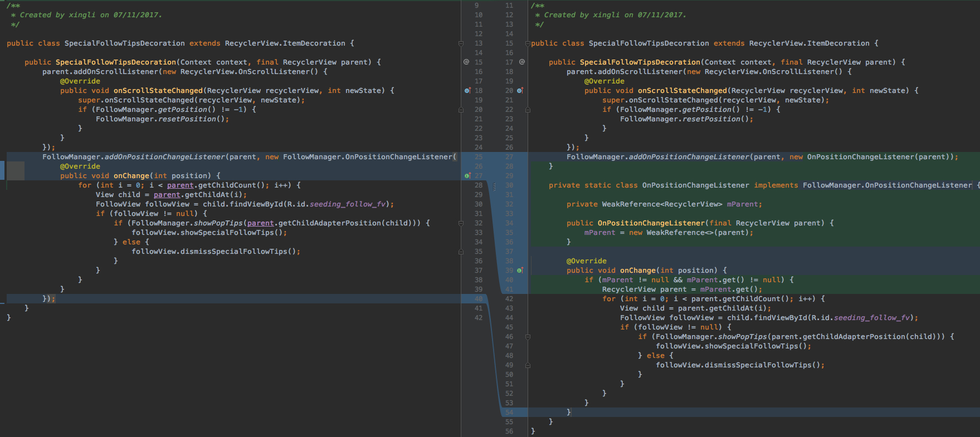Click 'mParent = new WeakReference<>(parent);' line
The width and height of the screenshot is (980, 437).
669,232
